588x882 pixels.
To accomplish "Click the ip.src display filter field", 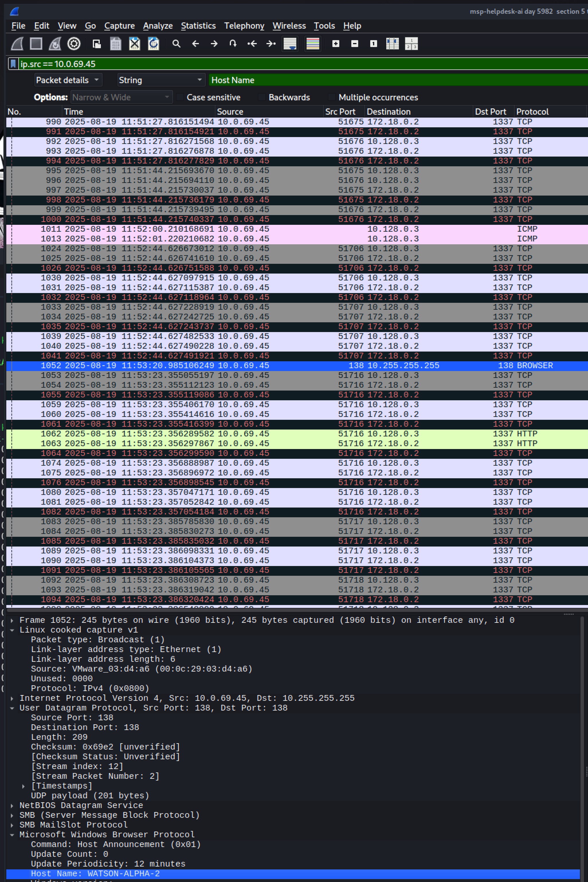I will tap(303, 64).
